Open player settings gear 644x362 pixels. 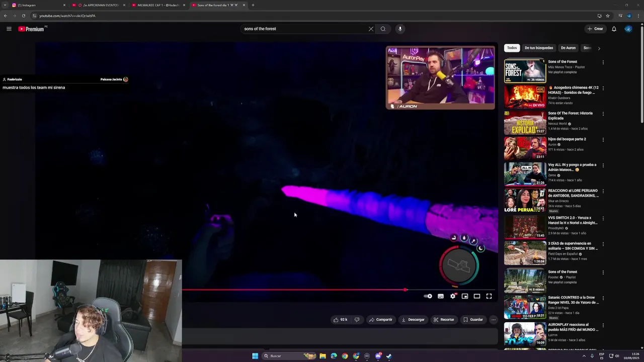pyautogui.click(x=453, y=296)
